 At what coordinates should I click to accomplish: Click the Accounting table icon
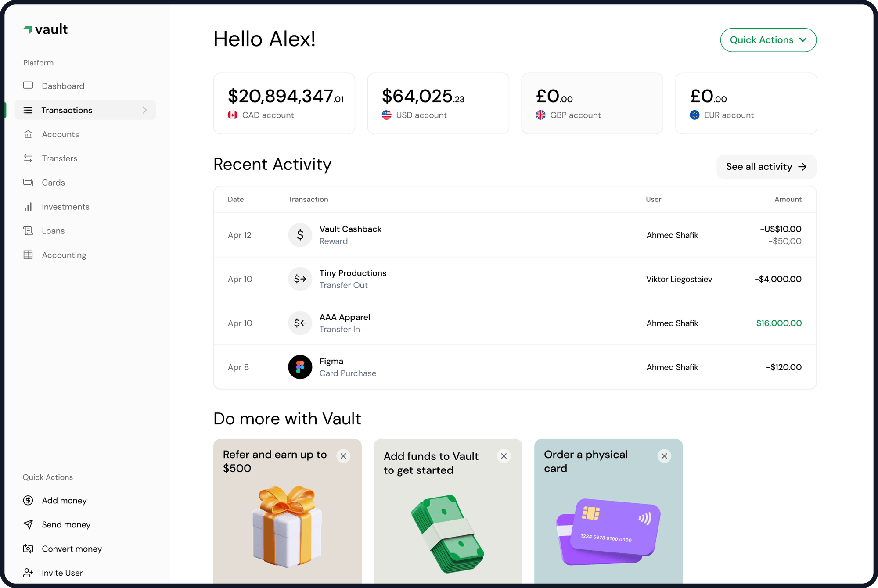click(x=28, y=255)
